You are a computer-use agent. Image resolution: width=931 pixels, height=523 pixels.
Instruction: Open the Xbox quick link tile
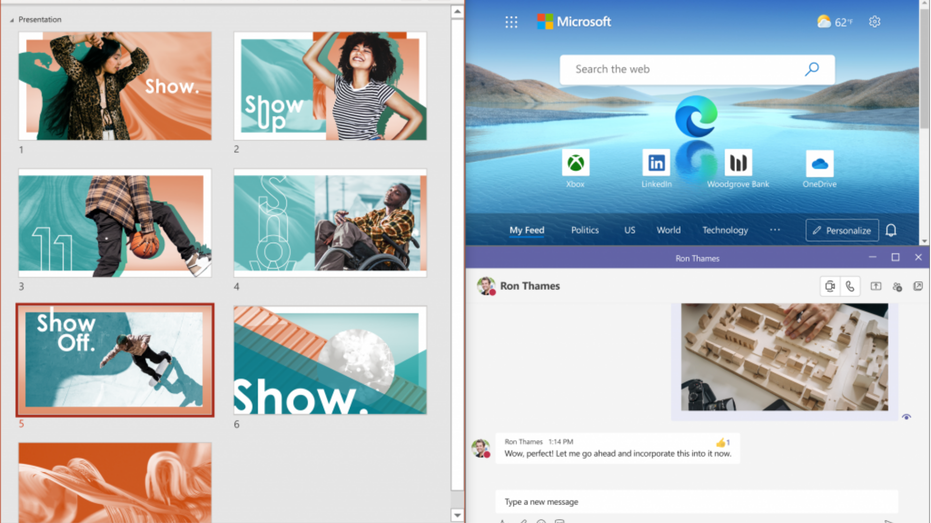pyautogui.click(x=575, y=167)
